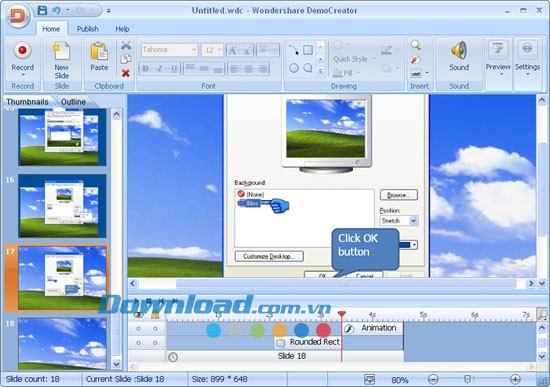Open the Sound options

[459, 56]
